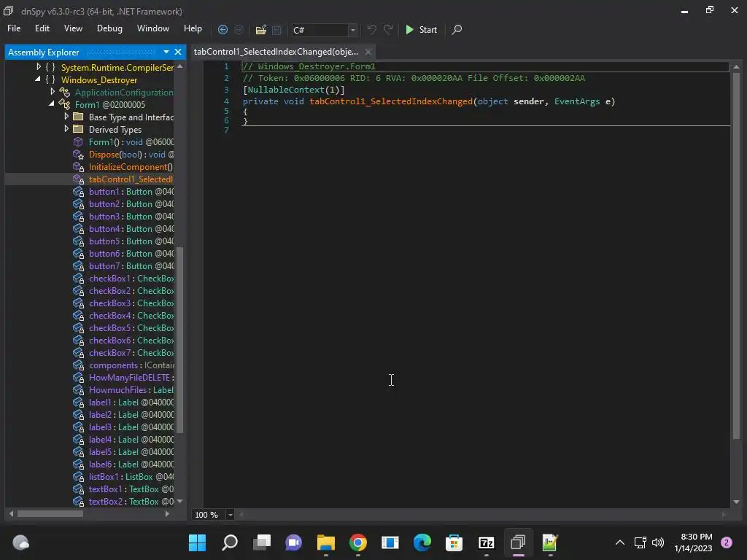Select the label6 : Label field
This screenshot has height=560, width=747.
[131, 464]
